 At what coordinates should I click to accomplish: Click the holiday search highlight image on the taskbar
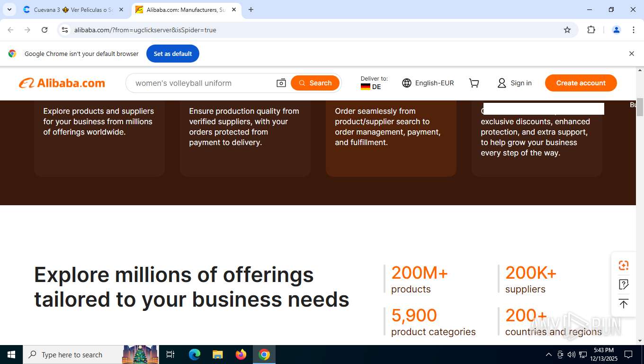coord(140,355)
